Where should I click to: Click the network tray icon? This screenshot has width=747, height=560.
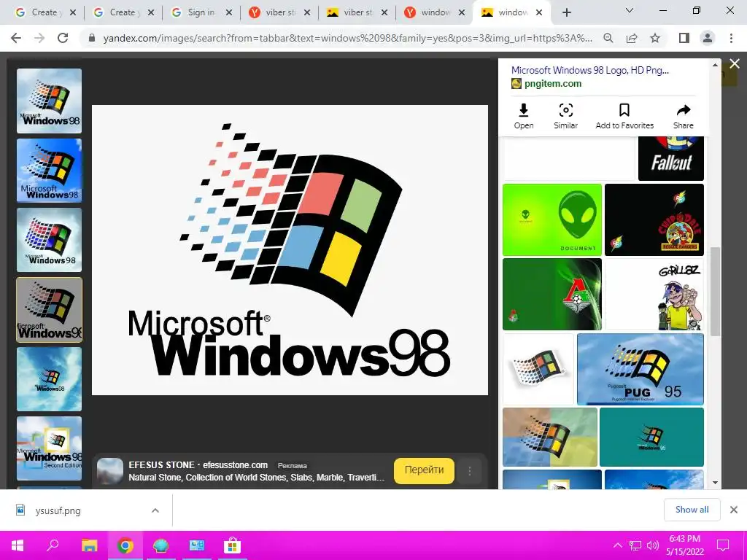pyautogui.click(x=635, y=545)
